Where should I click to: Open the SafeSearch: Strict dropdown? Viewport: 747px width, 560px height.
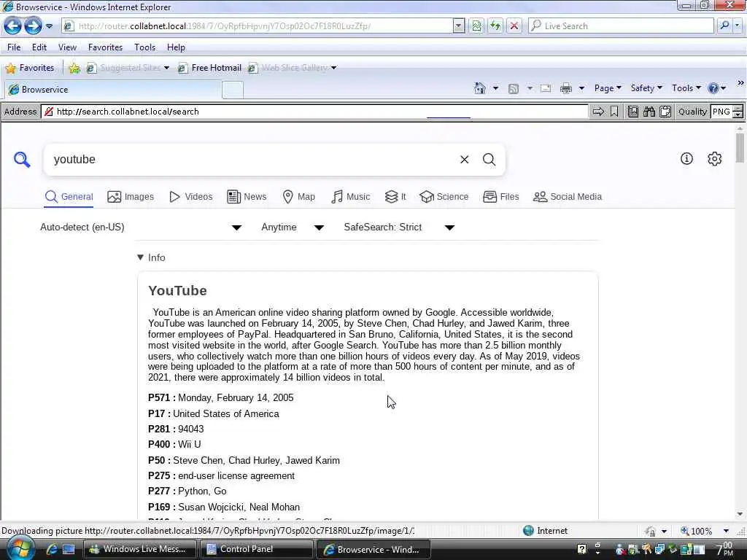pos(399,227)
